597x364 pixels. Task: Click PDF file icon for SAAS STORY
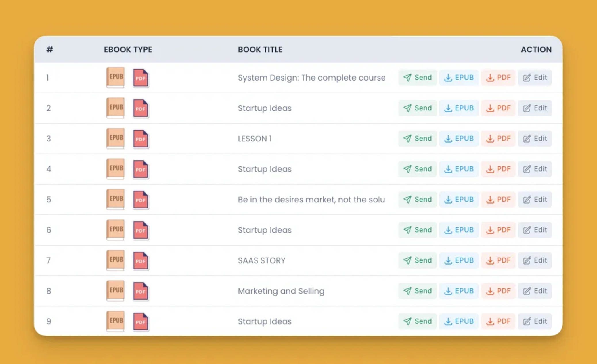[141, 261]
